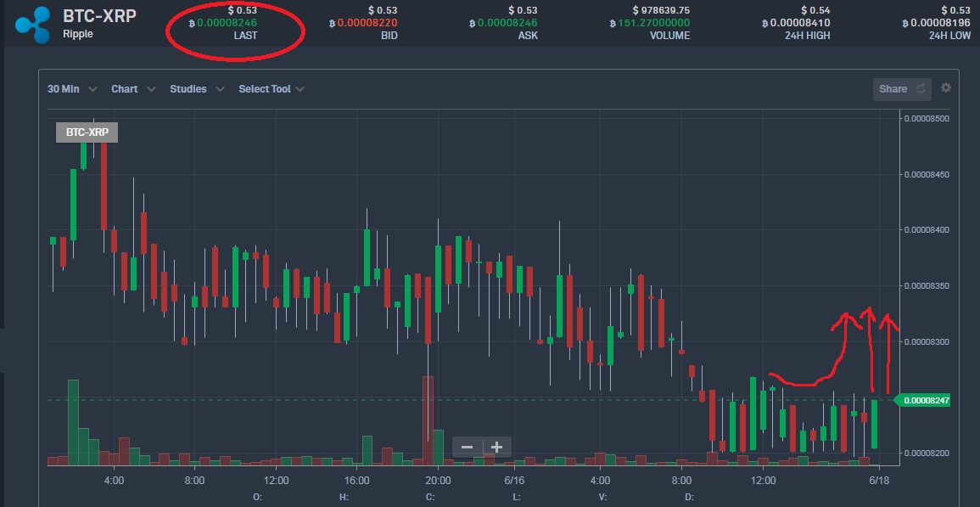
Task: Click the 24H LOW value 0.00008196
Action: point(936,23)
